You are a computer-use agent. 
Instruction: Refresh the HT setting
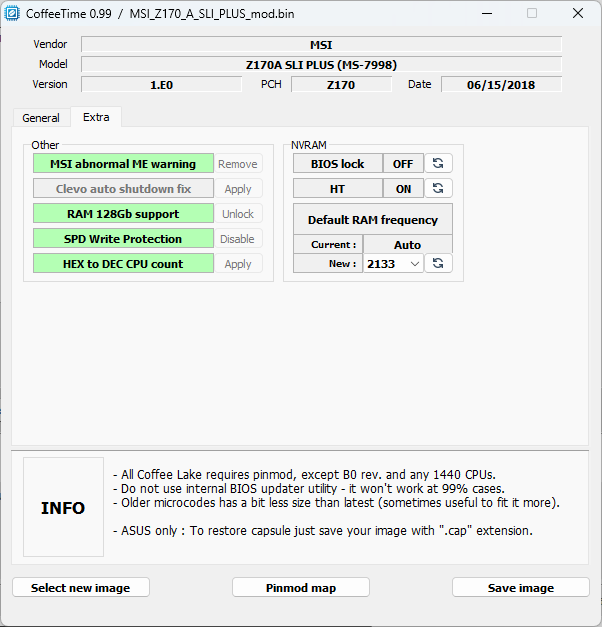pos(438,188)
